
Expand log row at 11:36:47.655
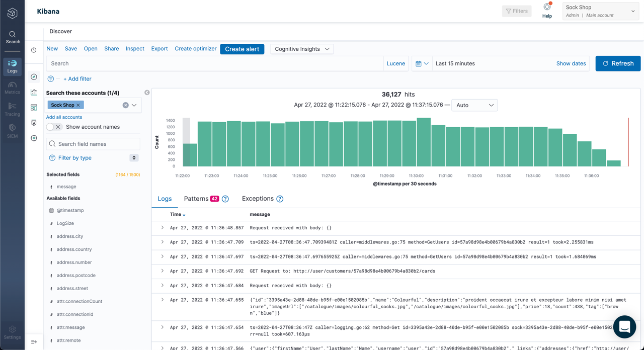163,300
